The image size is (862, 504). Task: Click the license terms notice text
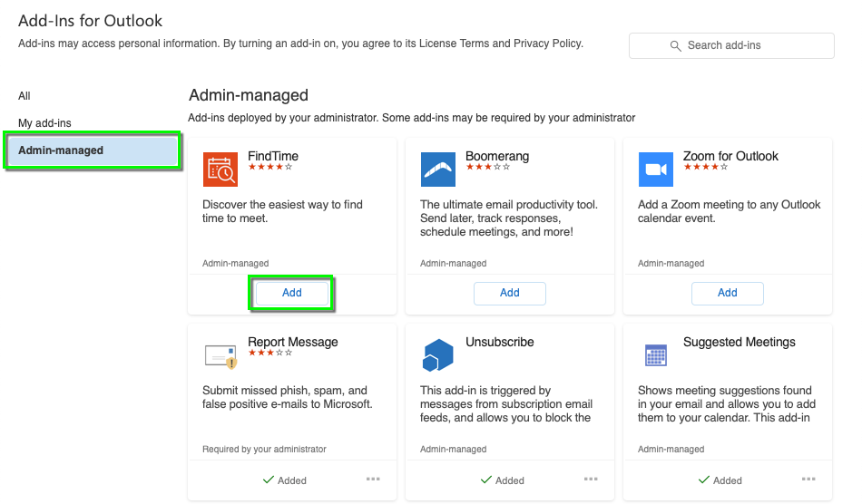300,44
